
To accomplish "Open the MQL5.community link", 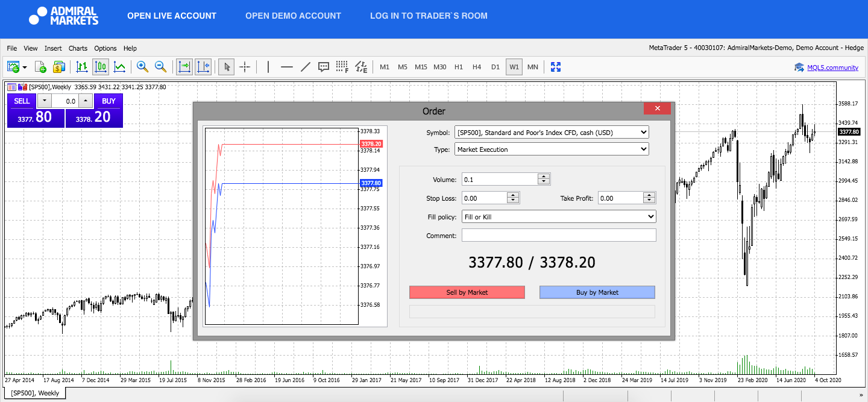I will tap(832, 68).
